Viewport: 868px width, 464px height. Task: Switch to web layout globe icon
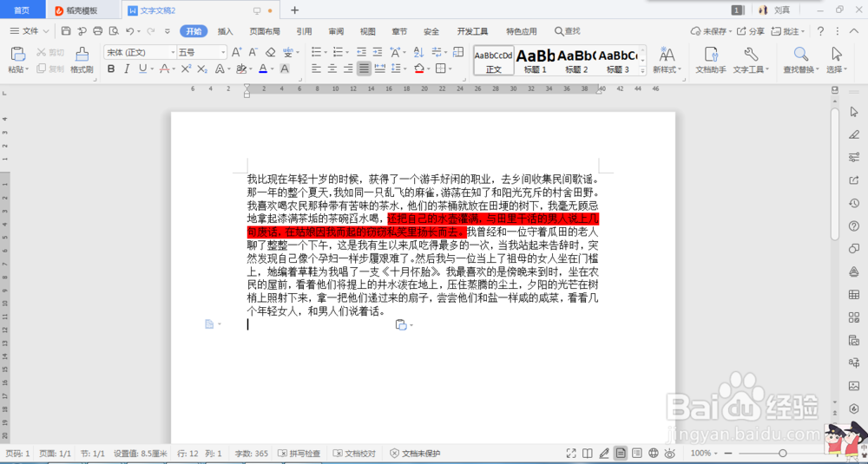pos(654,454)
